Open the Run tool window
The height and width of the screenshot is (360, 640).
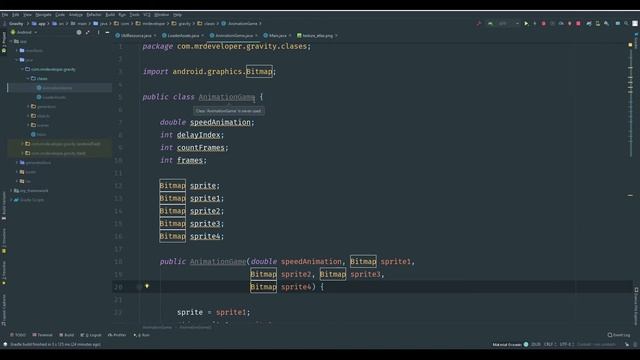142,335
